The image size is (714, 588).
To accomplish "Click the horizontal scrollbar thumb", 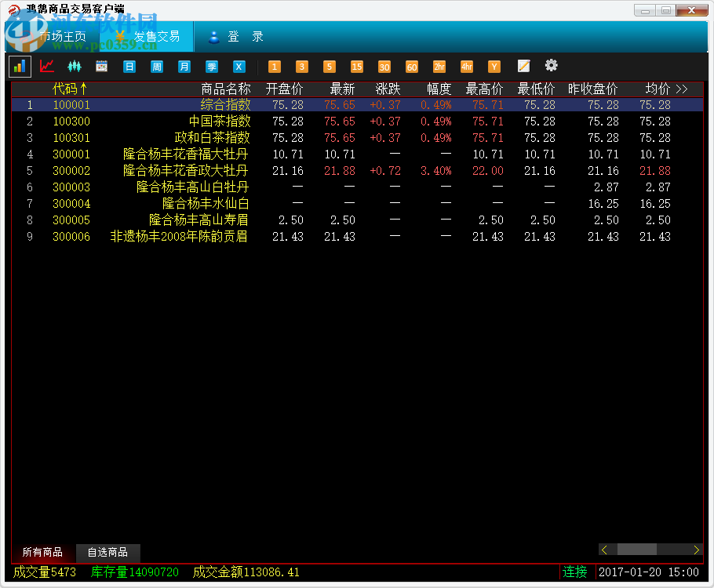I will (x=637, y=550).
